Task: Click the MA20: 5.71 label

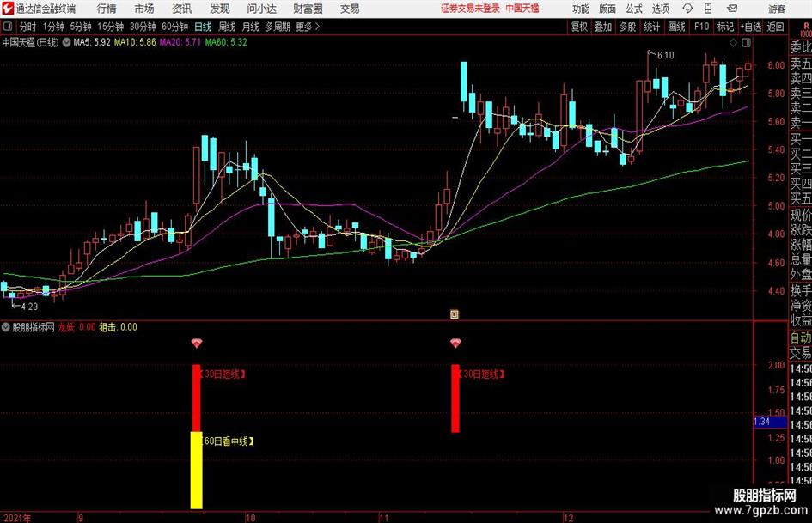Action: coord(180,42)
